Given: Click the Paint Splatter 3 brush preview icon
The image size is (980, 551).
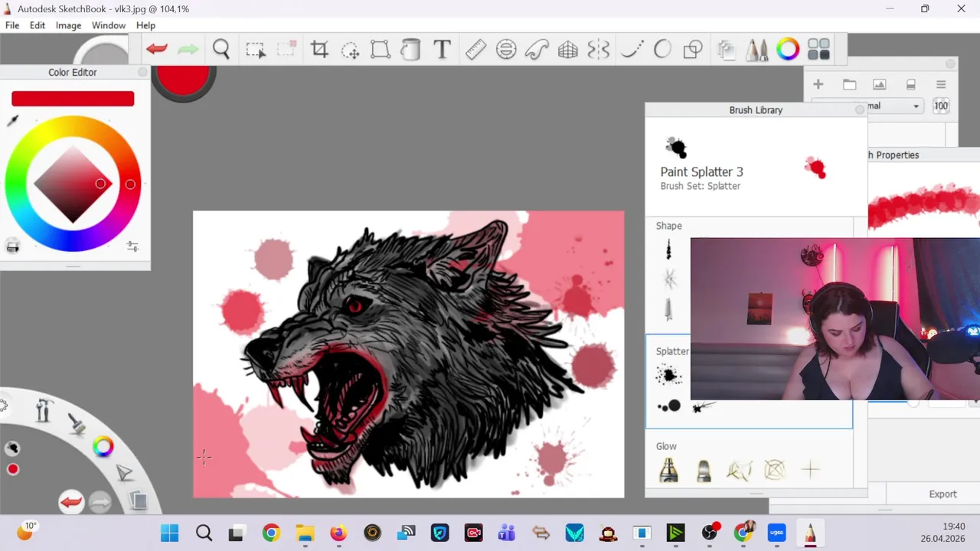Looking at the screenshot, I should [x=676, y=147].
